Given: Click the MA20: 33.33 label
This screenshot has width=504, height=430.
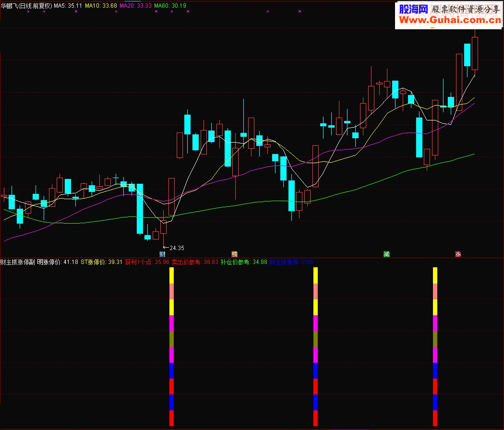Looking at the screenshot, I should (x=136, y=5).
